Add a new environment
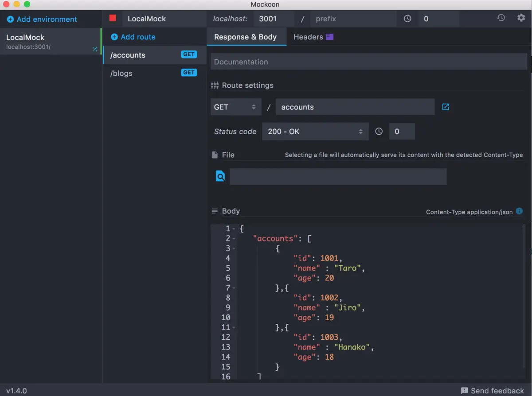The height and width of the screenshot is (396, 532). click(42, 19)
